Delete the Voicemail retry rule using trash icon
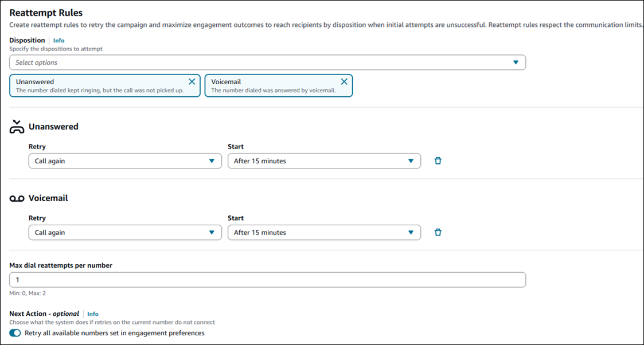This screenshot has width=644, height=345. click(x=438, y=232)
